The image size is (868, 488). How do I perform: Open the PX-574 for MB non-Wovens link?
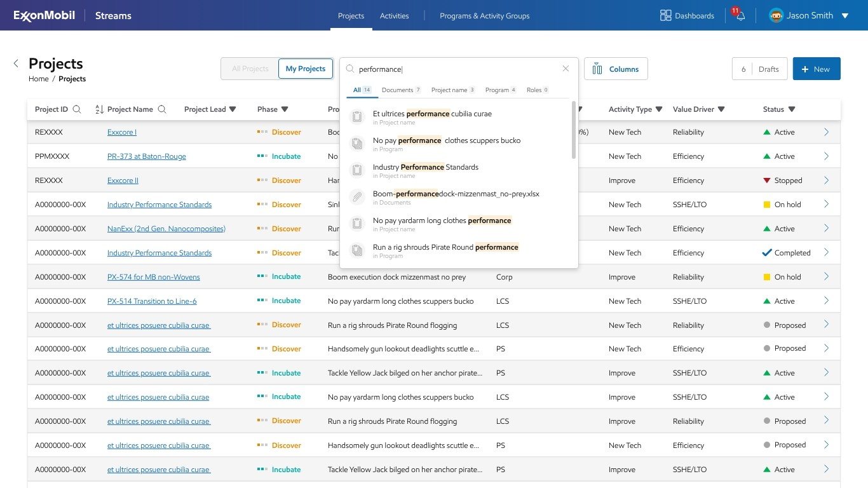[154, 277]
